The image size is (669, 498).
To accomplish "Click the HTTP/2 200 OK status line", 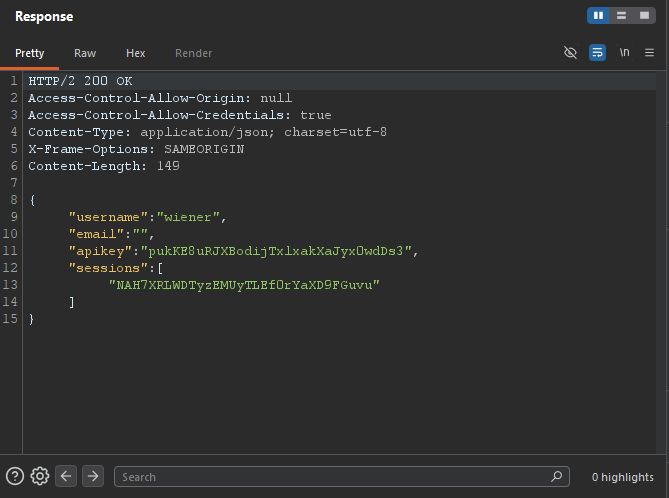I will 80,81.
